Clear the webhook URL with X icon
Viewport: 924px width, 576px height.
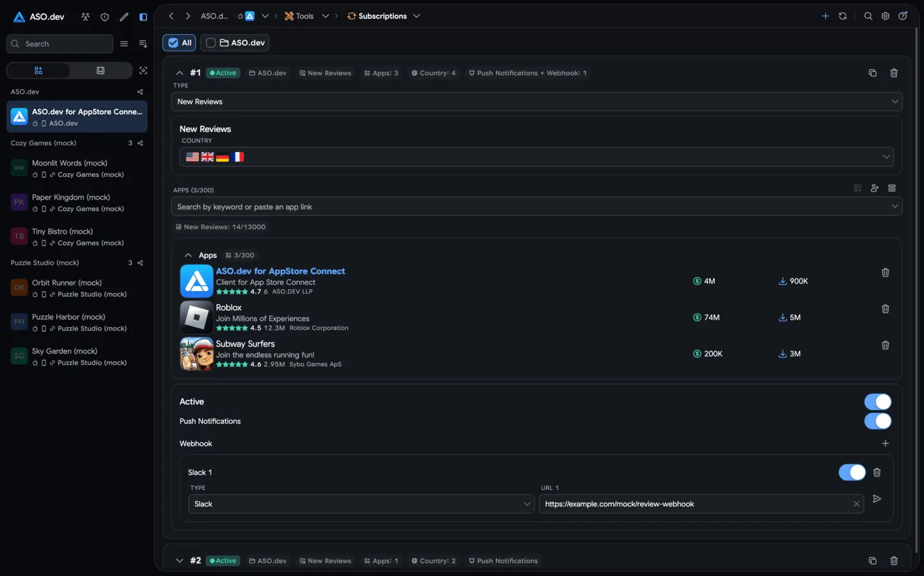(856, 504)
